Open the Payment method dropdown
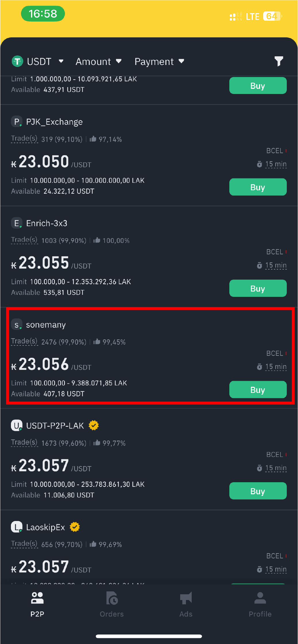Viewport: 298px width, 644px height. coord(159,61)
